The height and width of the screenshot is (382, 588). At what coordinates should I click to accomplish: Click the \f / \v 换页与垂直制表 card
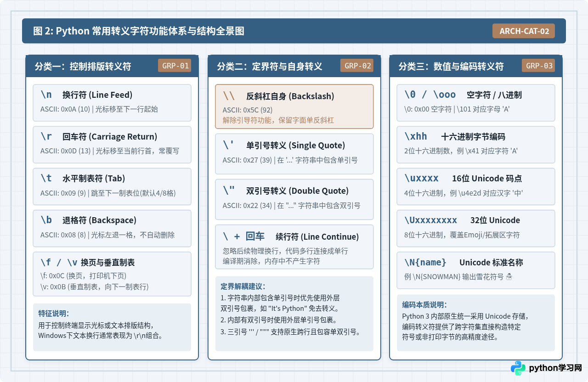point(112,274)
